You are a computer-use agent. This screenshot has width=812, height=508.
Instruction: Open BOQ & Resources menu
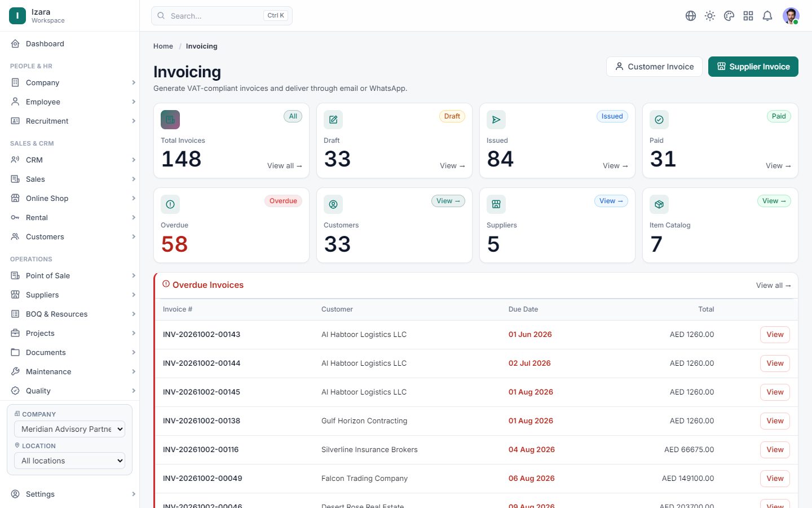coord(70,314)
